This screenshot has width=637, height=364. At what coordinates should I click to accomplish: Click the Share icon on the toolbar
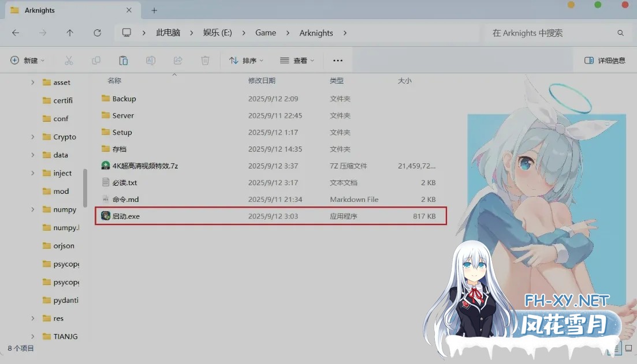pyautogui.click(x=178, y=60)
